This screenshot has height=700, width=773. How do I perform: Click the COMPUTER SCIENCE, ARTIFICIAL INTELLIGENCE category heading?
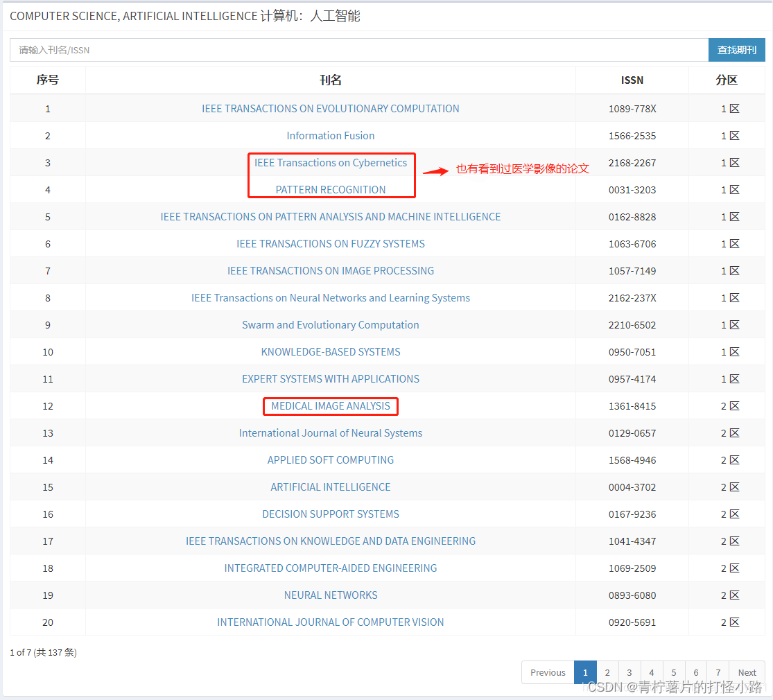click(x=185, y=16)
